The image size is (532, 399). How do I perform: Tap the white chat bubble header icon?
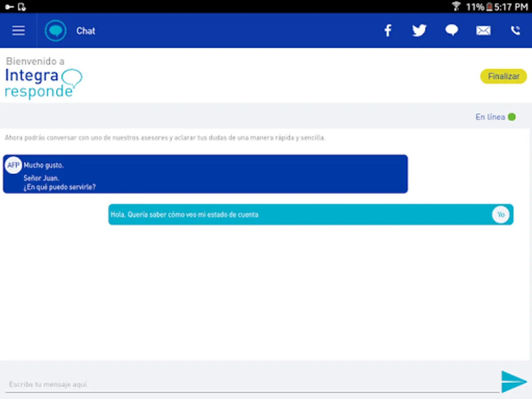[x=452, y=31]
